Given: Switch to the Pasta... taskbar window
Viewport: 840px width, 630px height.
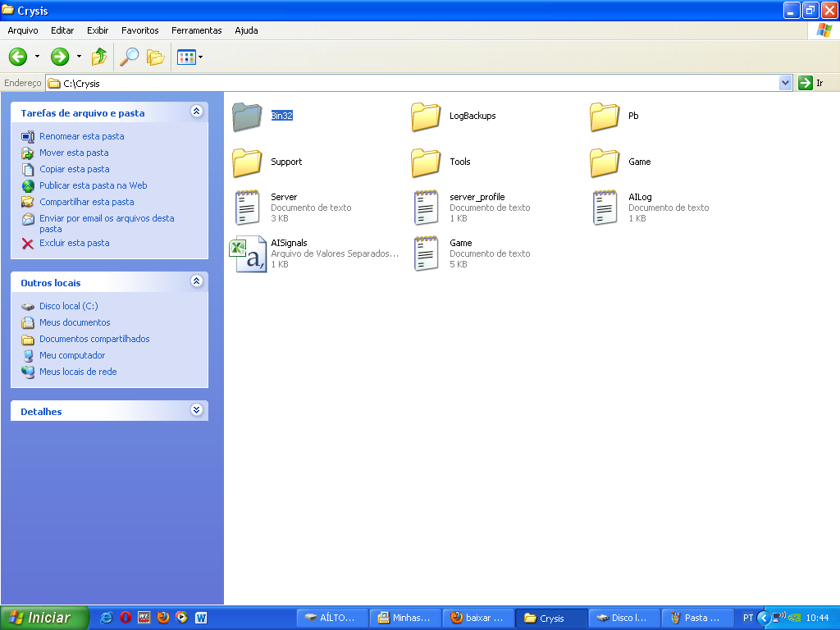Looking at the screenshot, I should (698, 618).
